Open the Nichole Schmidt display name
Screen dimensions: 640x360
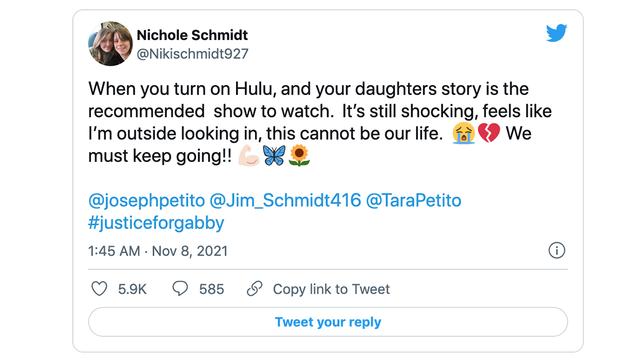tap(192, 35)
